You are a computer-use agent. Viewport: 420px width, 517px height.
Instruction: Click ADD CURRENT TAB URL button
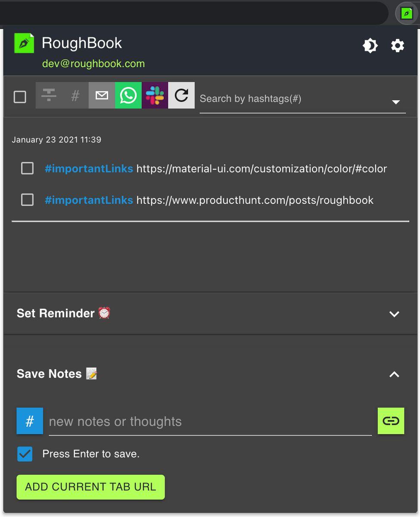(x=90, y=487)
